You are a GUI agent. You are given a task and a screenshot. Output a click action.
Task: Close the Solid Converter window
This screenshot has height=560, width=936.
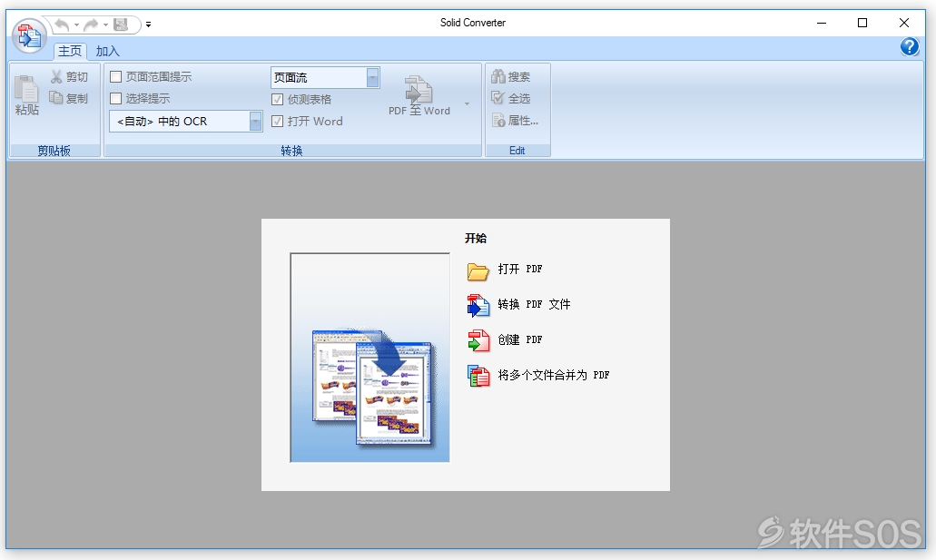point(903,23)
